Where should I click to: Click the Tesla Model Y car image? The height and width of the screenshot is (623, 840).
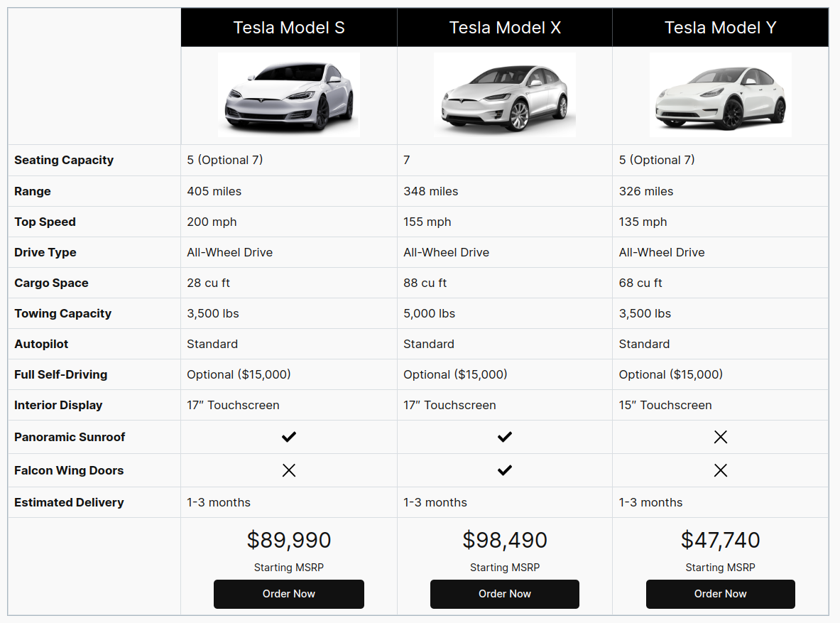pyautogui.click(x=720, y=94)
